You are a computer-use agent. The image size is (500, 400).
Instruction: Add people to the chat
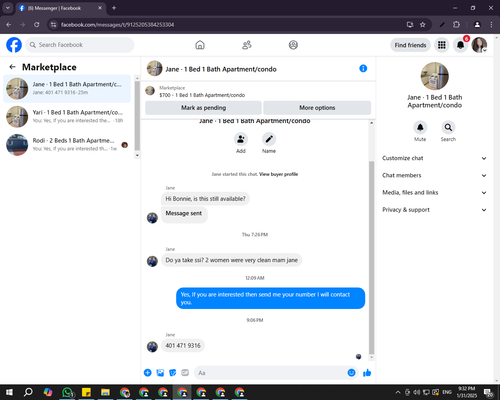241,139
